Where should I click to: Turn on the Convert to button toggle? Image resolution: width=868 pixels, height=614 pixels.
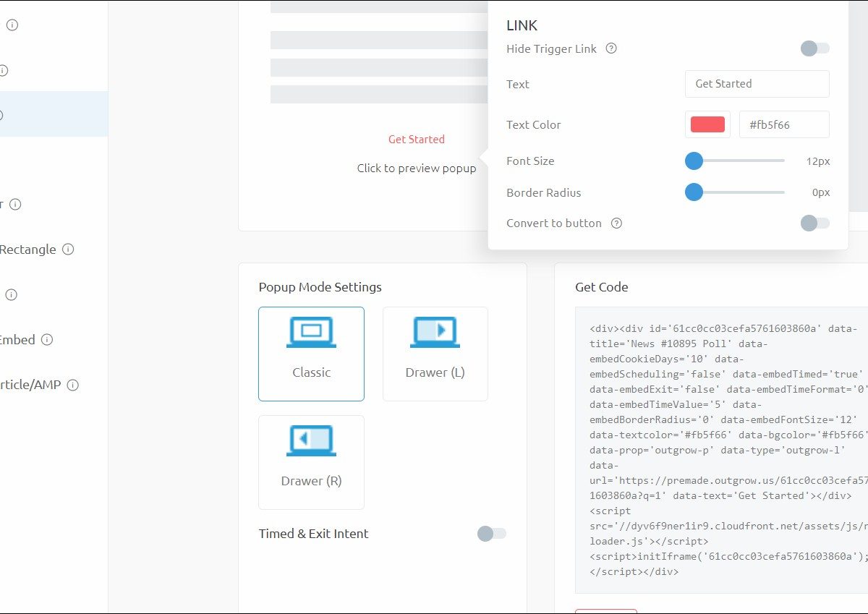point(814,223)
